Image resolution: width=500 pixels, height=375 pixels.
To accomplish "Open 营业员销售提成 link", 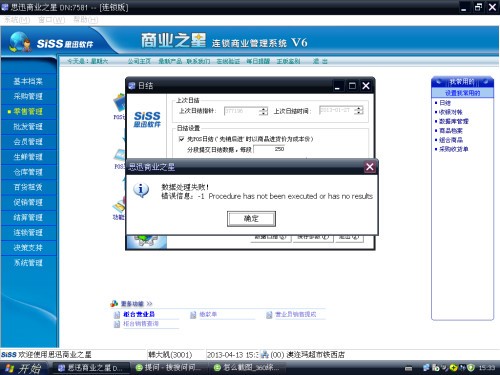I will pyautogui.click(x=295, y=314).
